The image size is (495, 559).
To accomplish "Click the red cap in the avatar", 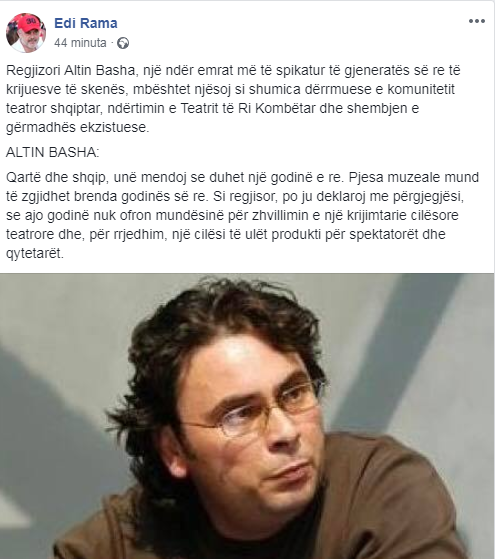I will pyautogui.click(x=27, y=23).
